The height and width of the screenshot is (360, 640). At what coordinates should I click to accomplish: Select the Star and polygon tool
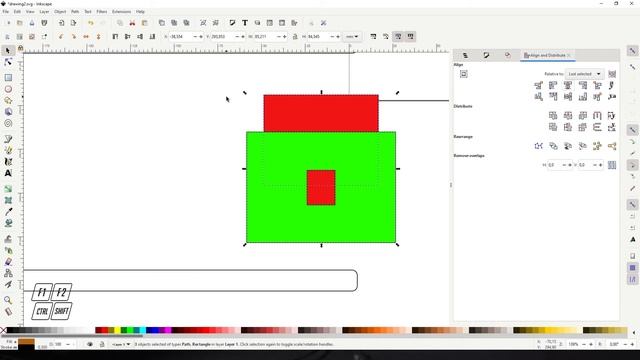[8, 100]
